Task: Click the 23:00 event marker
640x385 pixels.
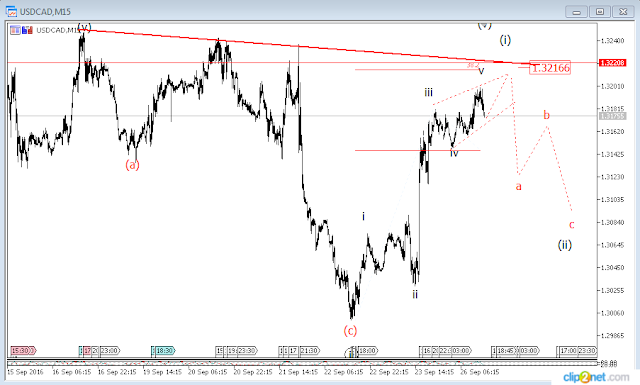Action: click(109, 350)
